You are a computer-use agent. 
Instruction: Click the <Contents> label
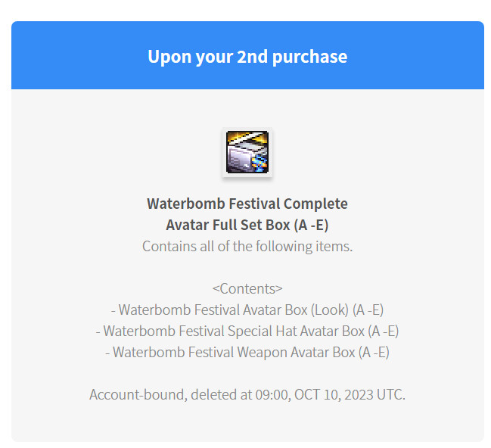(x=247, y=288)
